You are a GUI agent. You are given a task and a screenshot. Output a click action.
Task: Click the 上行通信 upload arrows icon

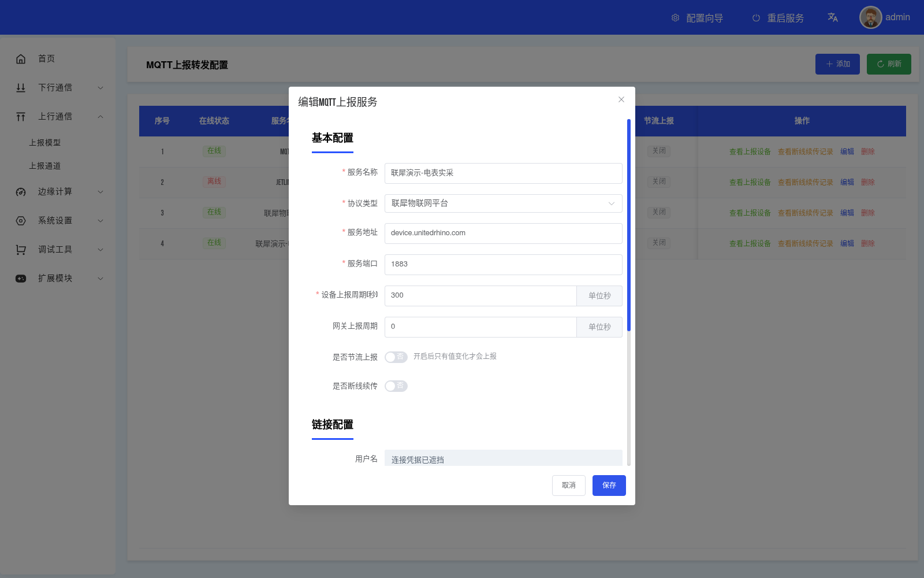tap(21, 117)
